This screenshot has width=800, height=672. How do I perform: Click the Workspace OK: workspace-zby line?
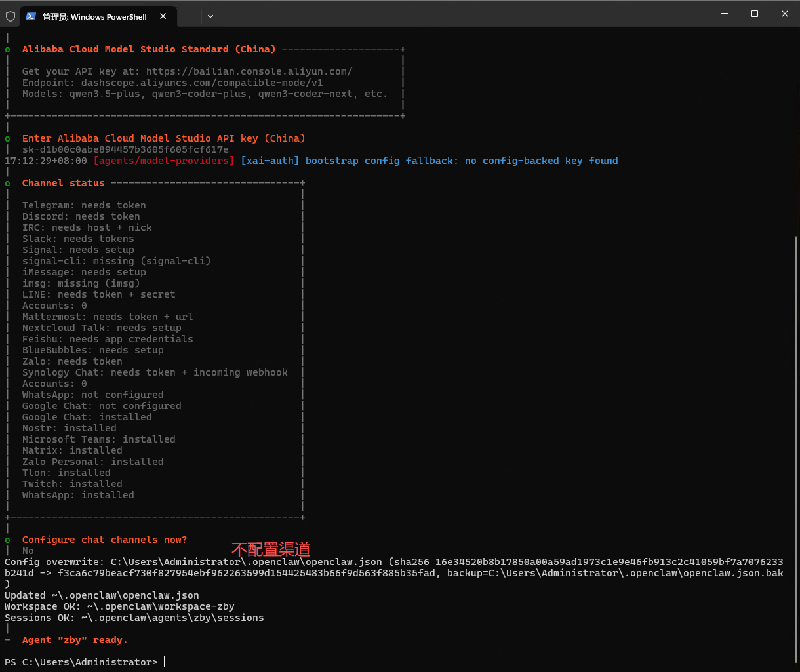coord(119,606)
